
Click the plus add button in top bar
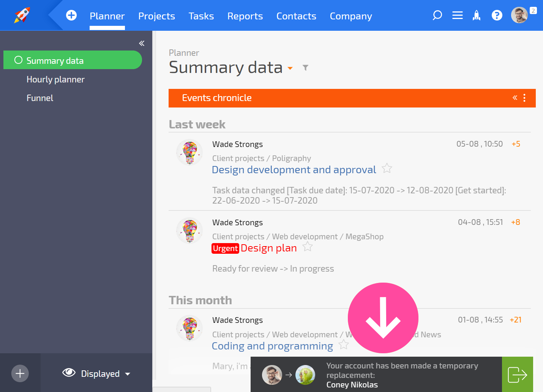pos(71,15)
